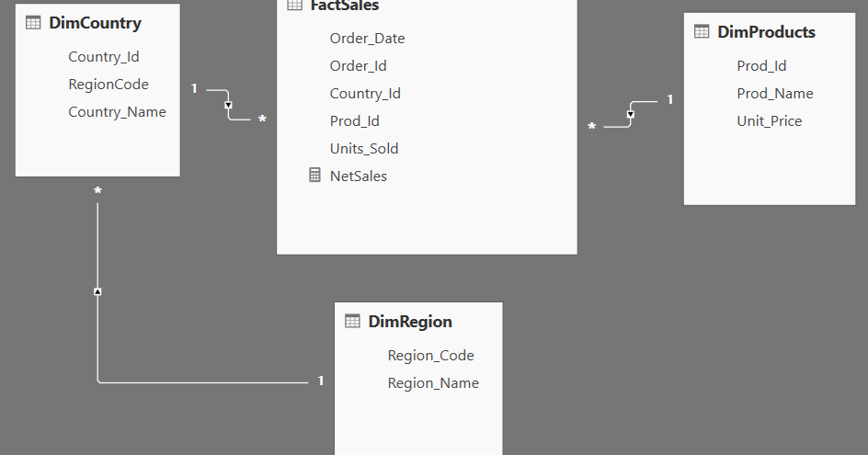868x455 pixels.
Task: Select the Region_Code field in DimRegion
Action: coord(430,356)
